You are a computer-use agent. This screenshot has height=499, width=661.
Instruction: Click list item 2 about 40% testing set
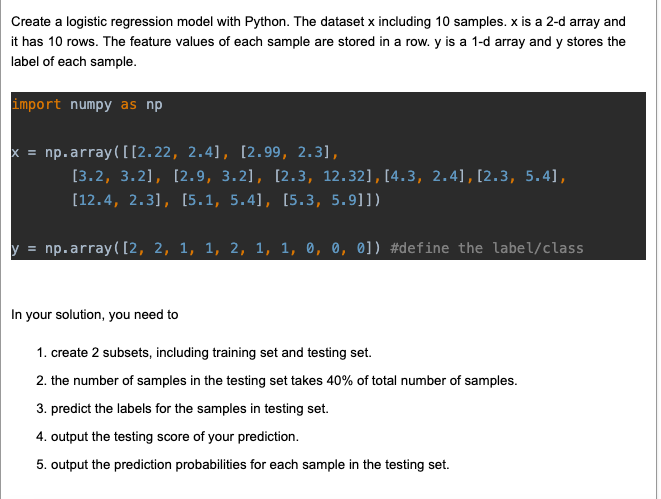[277, 381]
